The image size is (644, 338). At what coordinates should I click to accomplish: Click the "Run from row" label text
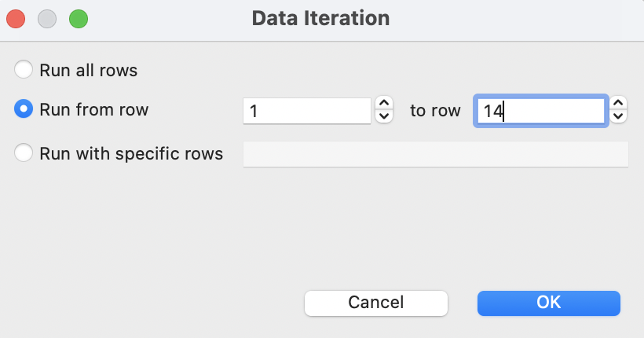94,110
